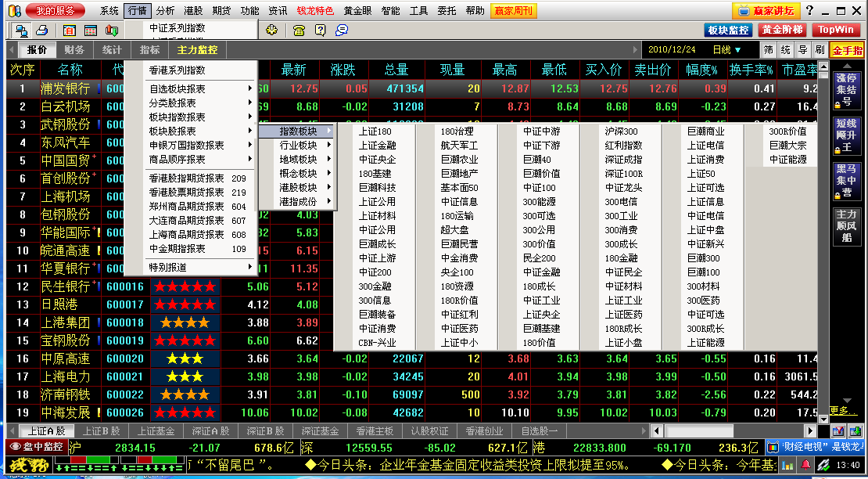Expand 特别报道 submenu
Viewport: 868px width, 479px height.
tap(200, 268)
